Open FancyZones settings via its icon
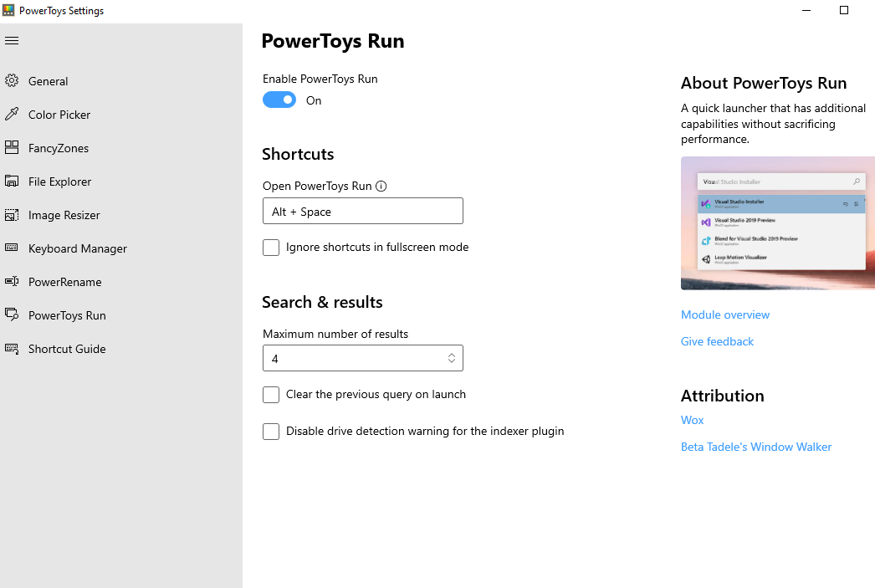The height and width of the screenshot is (588, 875). tap(13, 148)
